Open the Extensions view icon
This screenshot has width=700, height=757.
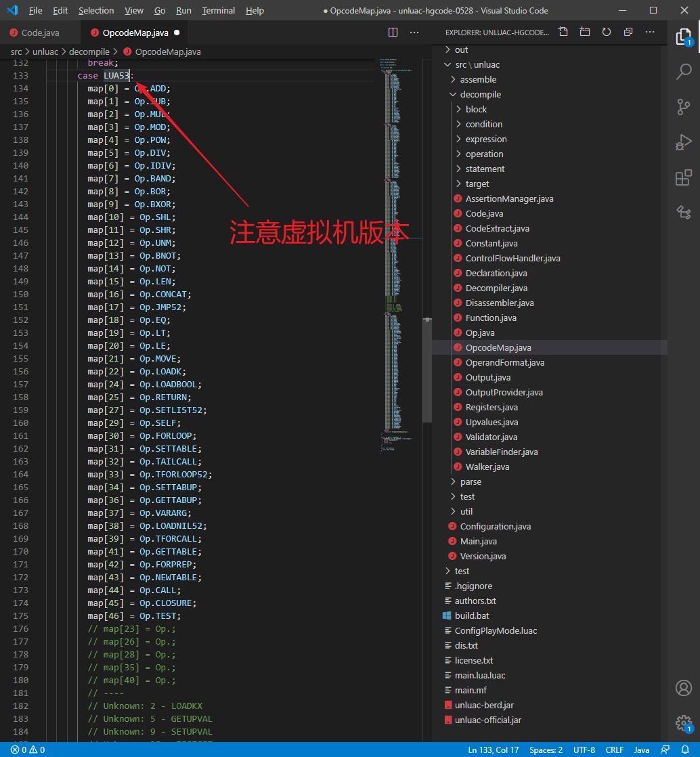click(684, 177)
